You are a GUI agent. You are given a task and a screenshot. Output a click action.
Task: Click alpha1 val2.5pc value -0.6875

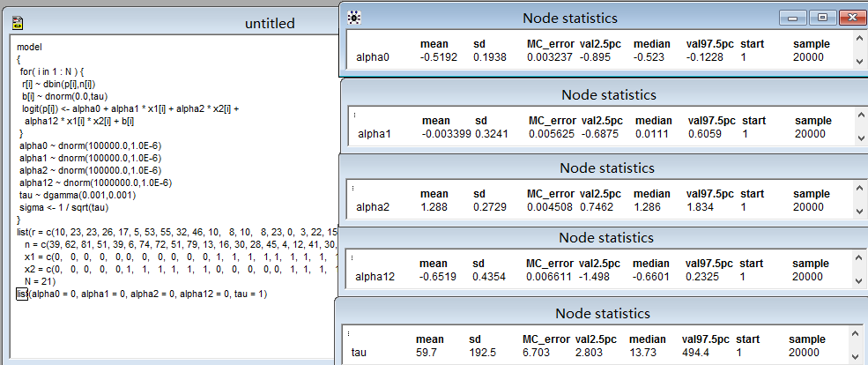coord(599,133)
